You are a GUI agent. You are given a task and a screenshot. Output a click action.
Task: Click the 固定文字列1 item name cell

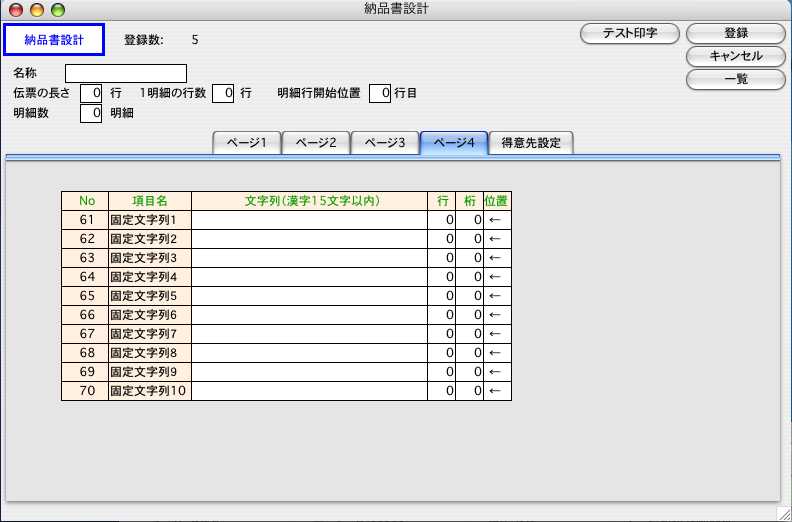coord(150,220)
